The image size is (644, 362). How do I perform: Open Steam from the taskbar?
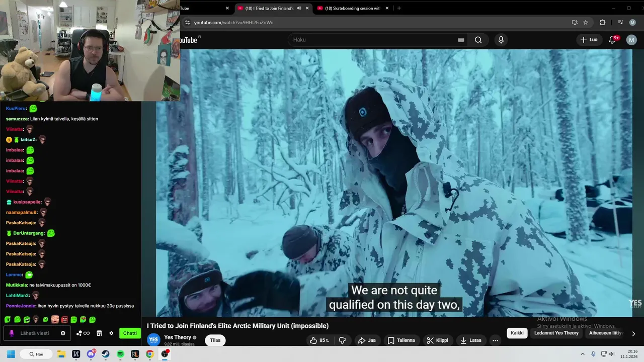coord(106,354)
